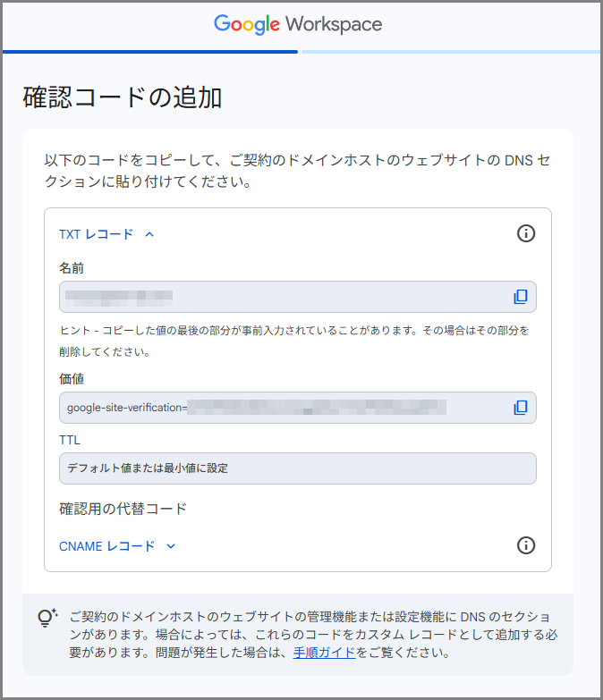Viewport: 603px width, 700px height.
Task: Click the 確認用の代替コード section label
Action: (x=123, y=509)
